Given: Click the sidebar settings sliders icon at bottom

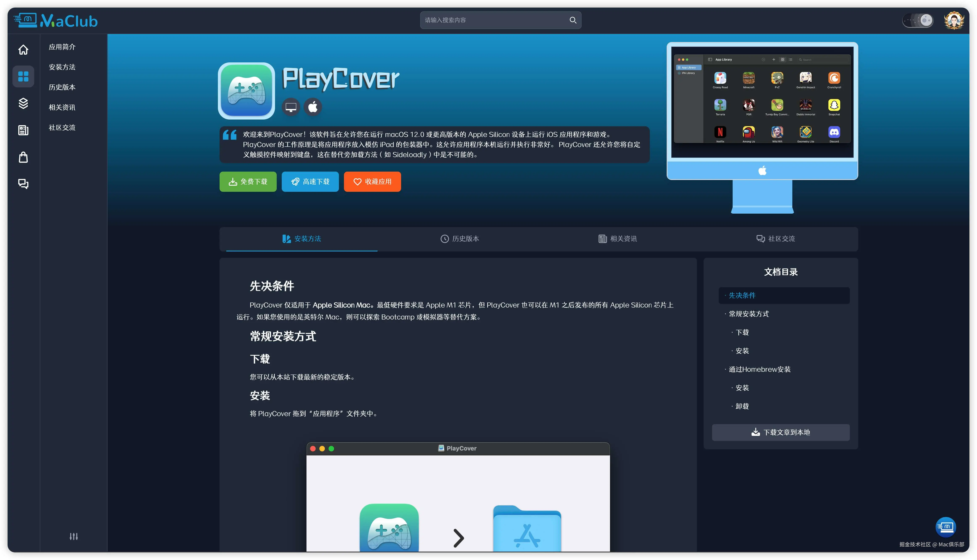Looking at the screenshot, I should pyautogui.click(x=74, y=536).
